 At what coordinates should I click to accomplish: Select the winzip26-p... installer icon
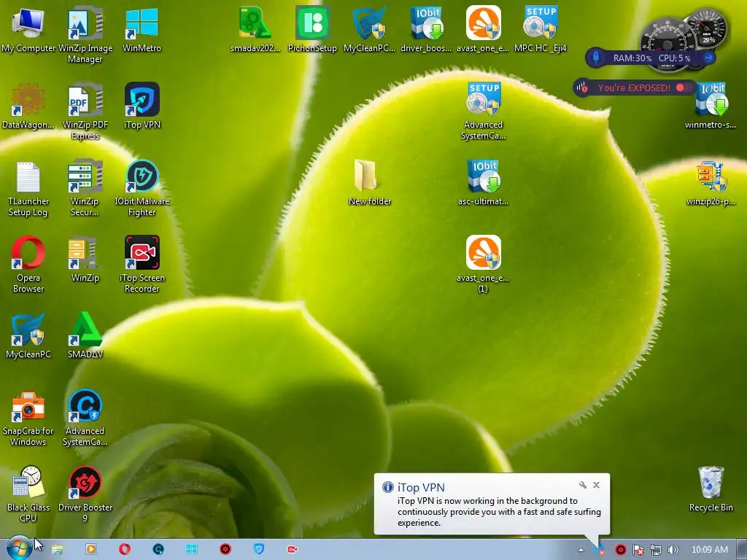point(711,183)
